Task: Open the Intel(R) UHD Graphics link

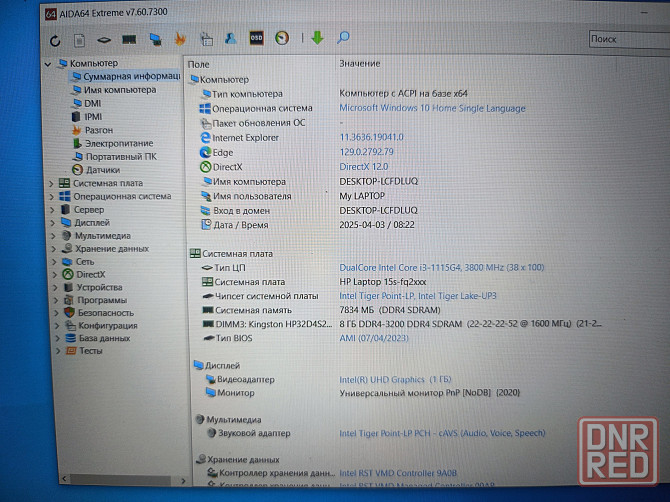Action: click(395, 379)
